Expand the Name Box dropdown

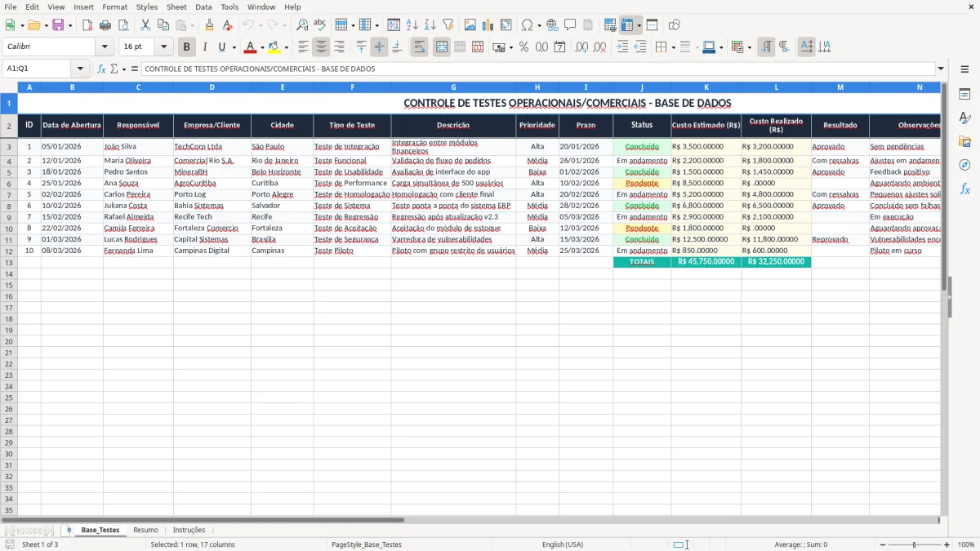click(x=80, y=69)
